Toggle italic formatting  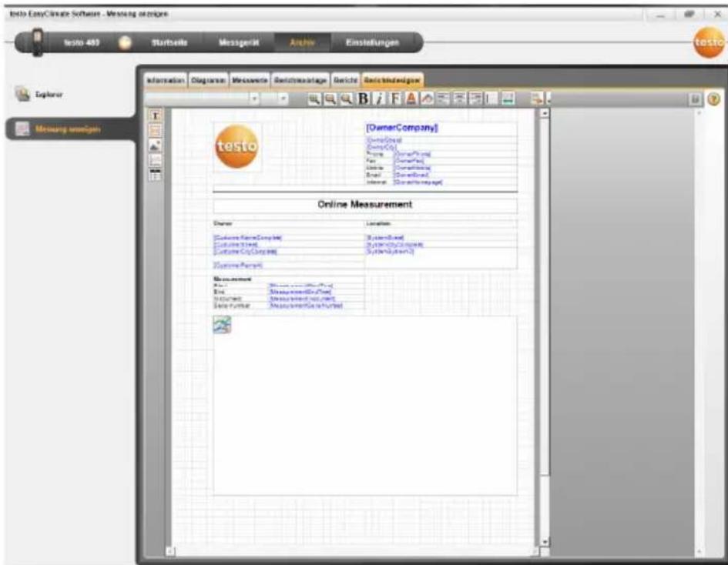coord(379,99)
